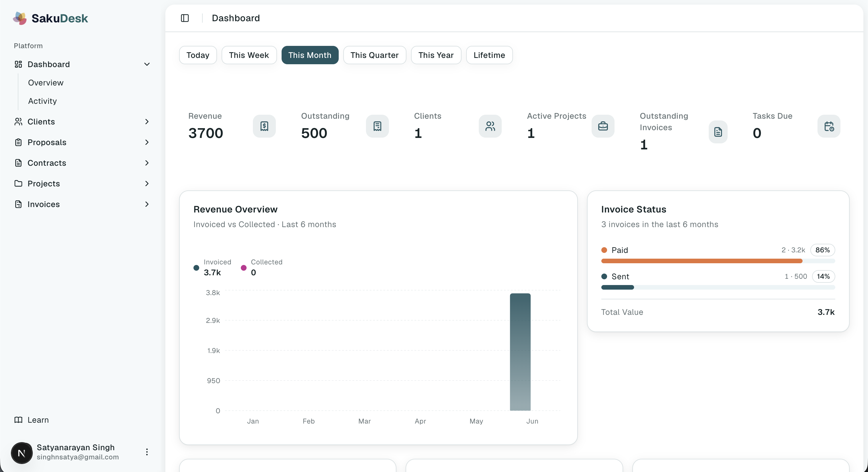
Task: Click the Projects folder icon in sidebar
Action: click(x=18, y=184)
